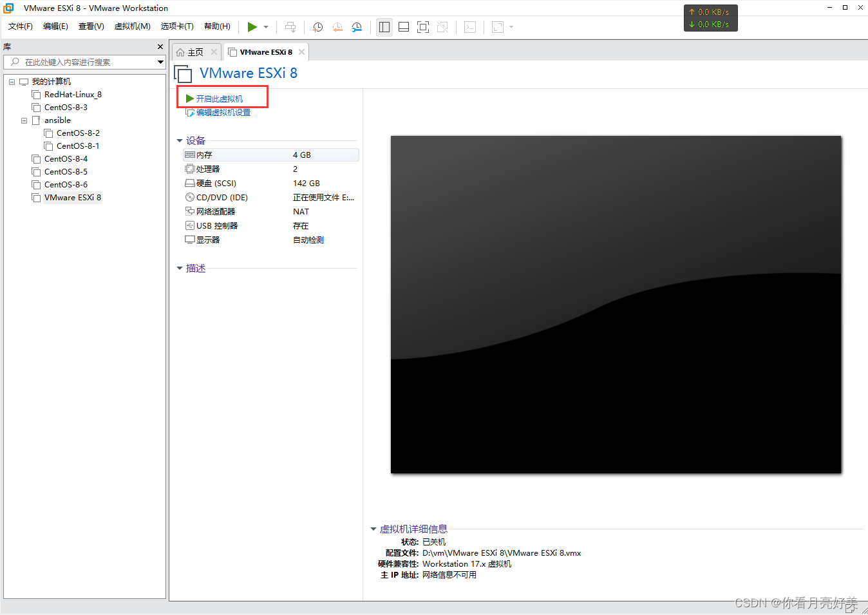
Task: Select the ansible folder in library
Action: 57,120
